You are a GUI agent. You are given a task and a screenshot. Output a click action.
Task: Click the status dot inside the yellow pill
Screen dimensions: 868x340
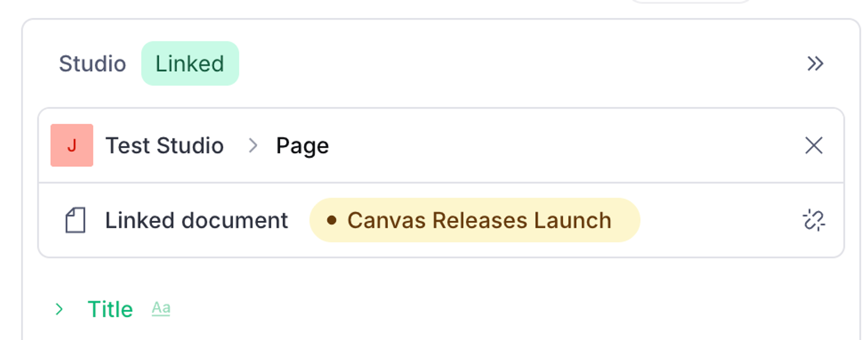334,220
